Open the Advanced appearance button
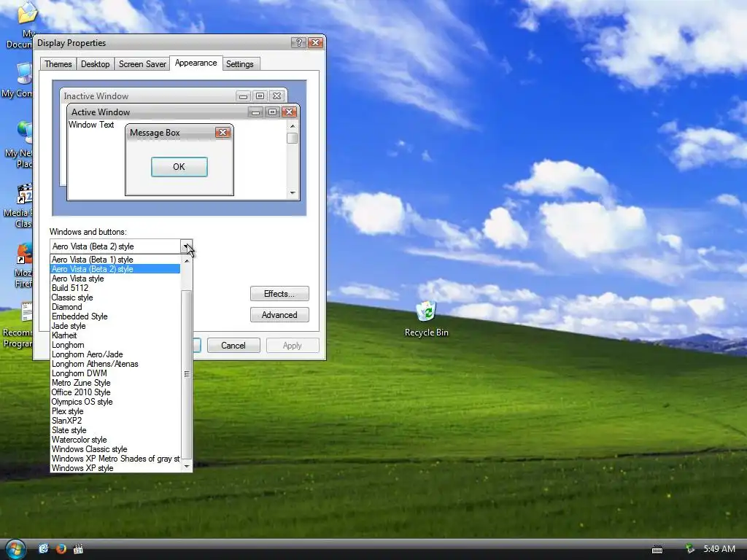This screenshot has width=747, height=560. click(x=279, y=315)
